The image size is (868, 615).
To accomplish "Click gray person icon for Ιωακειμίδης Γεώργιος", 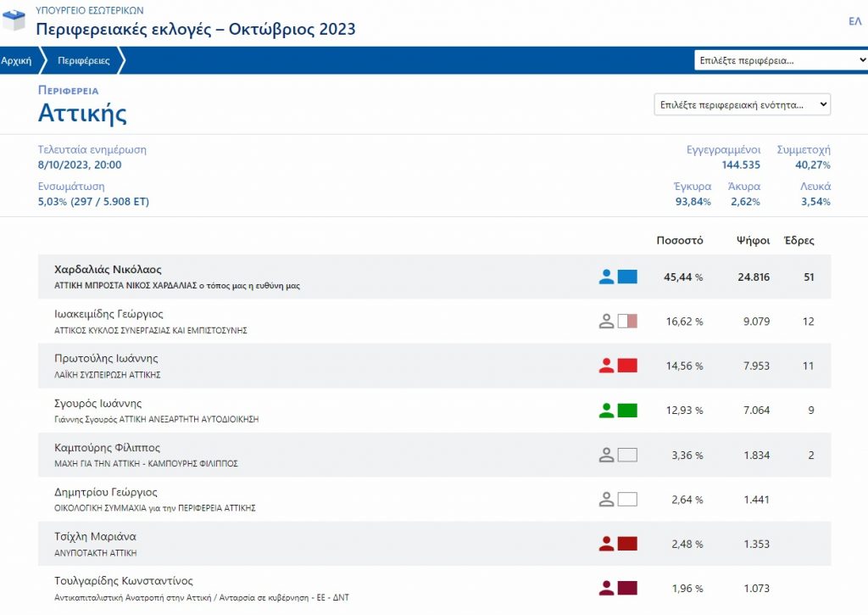I will point(606,321).
